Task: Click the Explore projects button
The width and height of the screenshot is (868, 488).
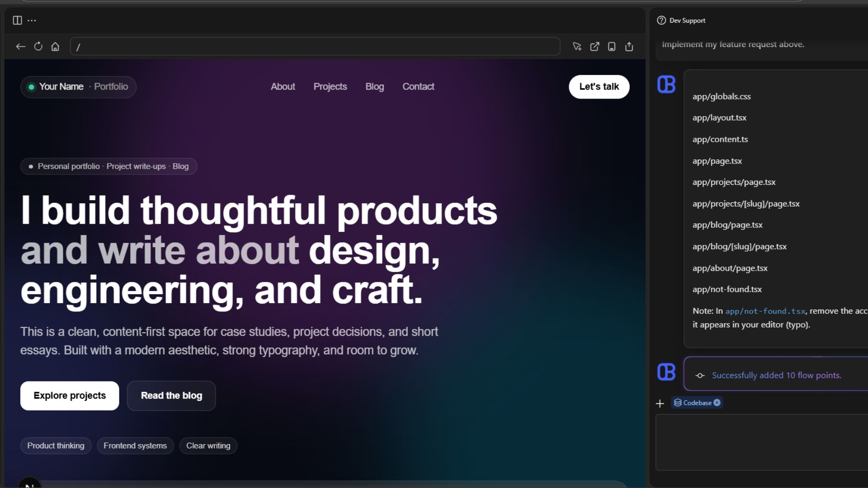Action: click(x=70, y=396)
